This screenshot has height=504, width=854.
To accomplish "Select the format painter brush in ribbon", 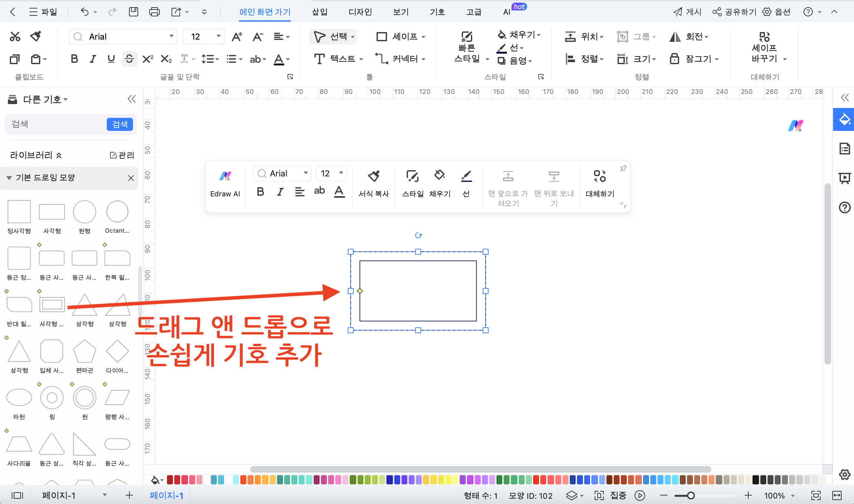I will click(x=36, y=36).
